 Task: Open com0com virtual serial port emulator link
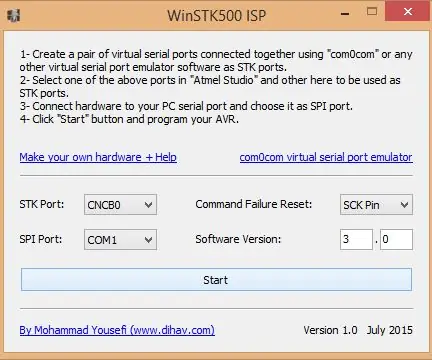(326, 157)
